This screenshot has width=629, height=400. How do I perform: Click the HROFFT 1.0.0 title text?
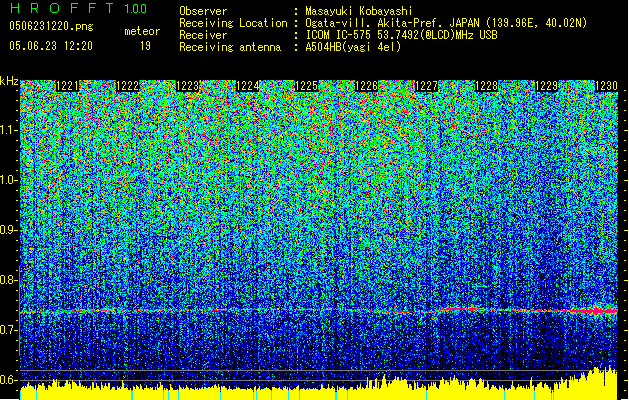pos(78,8)
